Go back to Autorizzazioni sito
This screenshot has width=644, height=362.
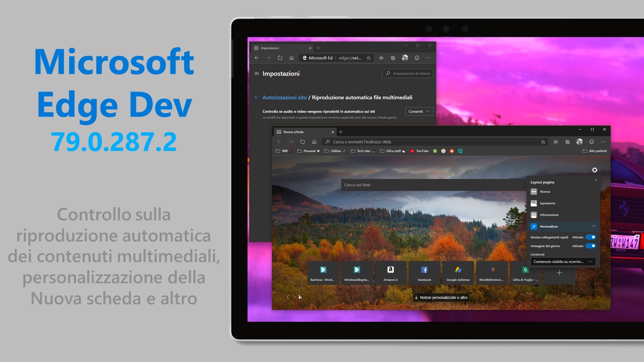285,98
